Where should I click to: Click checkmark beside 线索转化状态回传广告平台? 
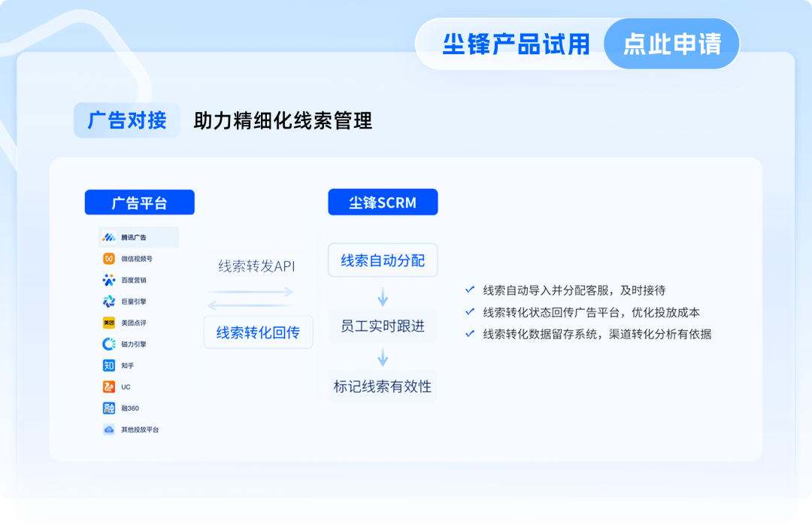pyautogui.click(x=470, y=311)
